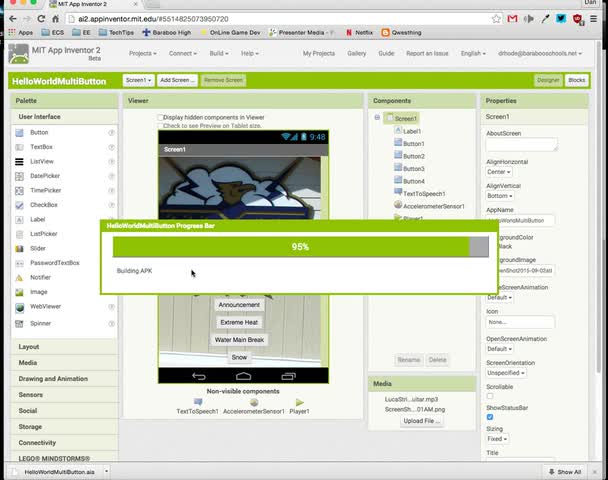The height and width of the screenshot is (480, 608).
Task: Open the AlignHorizontal Center dropdown
Action: point(499,172)
